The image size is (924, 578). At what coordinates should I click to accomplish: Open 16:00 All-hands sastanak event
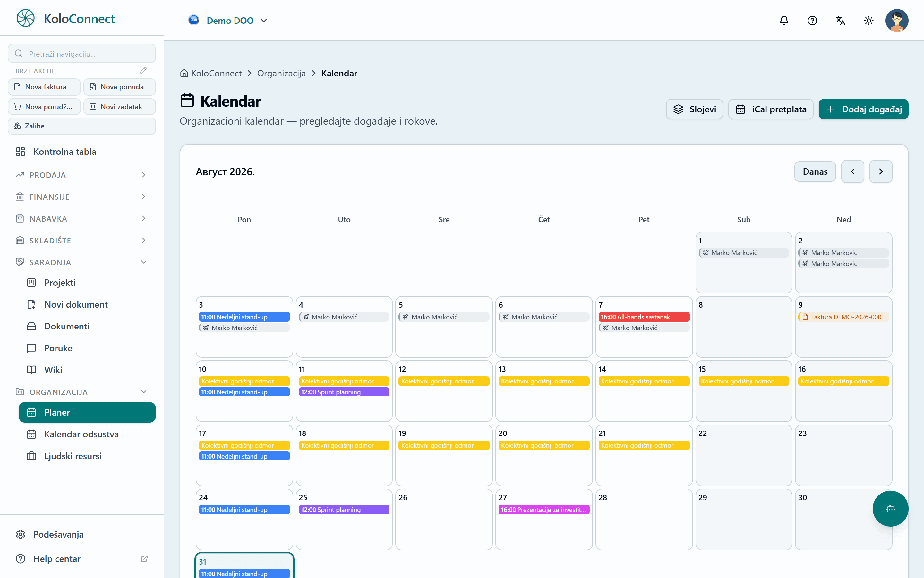point(644,317)
